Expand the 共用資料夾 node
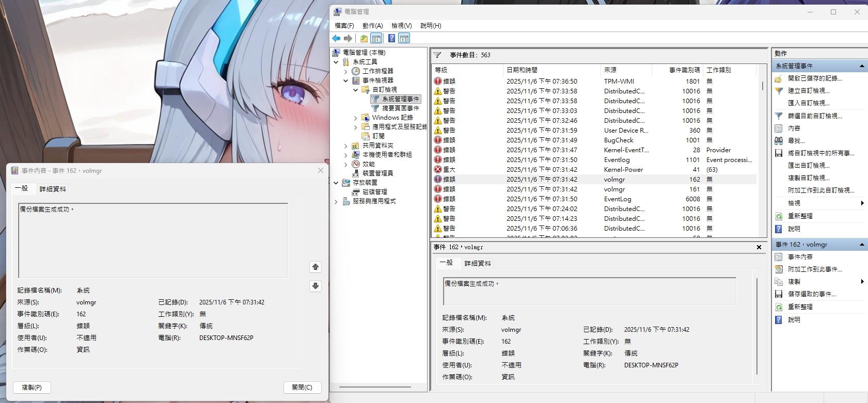 tap(346, 146)
